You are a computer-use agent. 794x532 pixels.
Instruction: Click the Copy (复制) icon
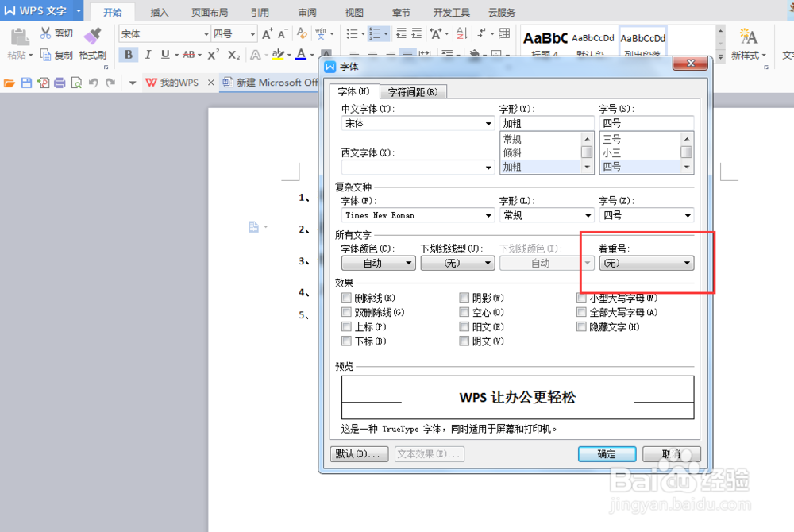(x=45, y=55)
